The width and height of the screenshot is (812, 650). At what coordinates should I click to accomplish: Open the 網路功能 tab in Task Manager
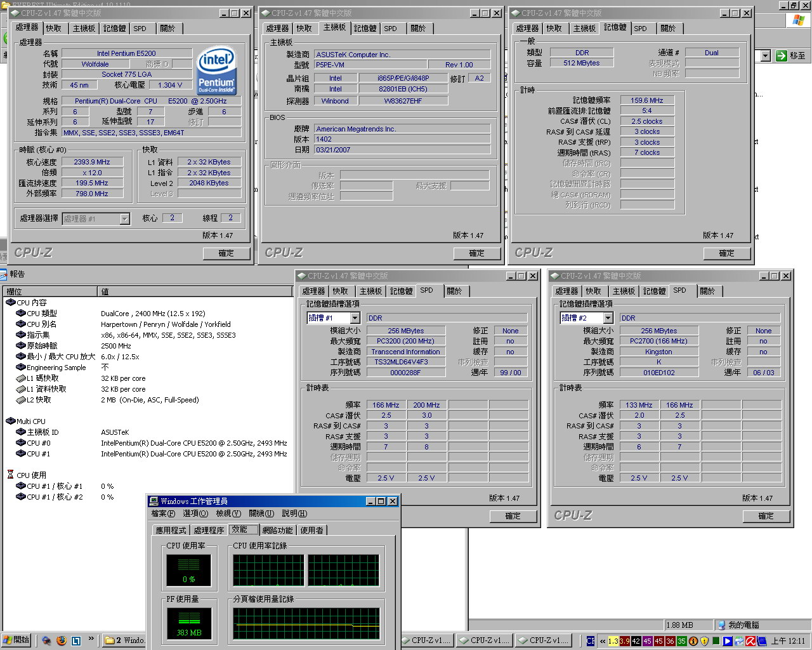[x=278, y=531]
